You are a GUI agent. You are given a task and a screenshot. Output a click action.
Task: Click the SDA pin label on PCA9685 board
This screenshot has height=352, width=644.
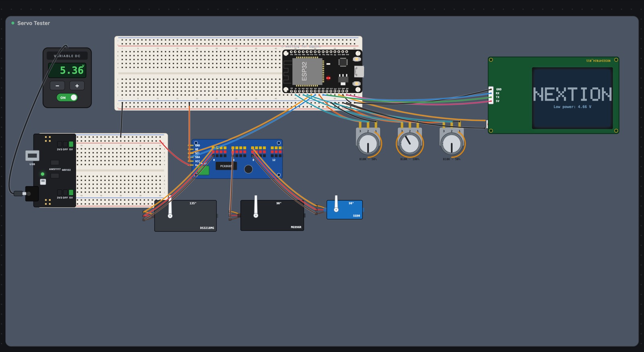coord(198,157)
